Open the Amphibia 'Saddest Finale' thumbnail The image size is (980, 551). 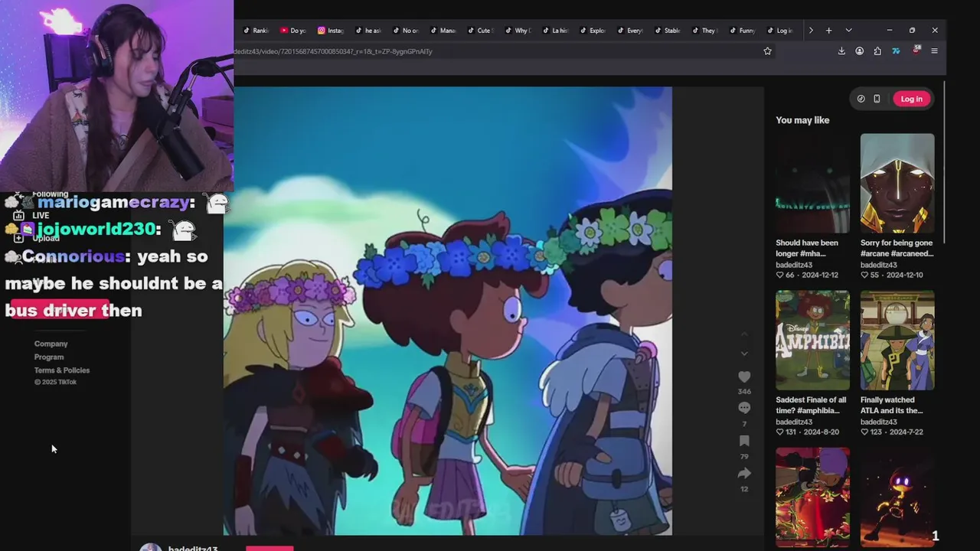click(812, 341)
